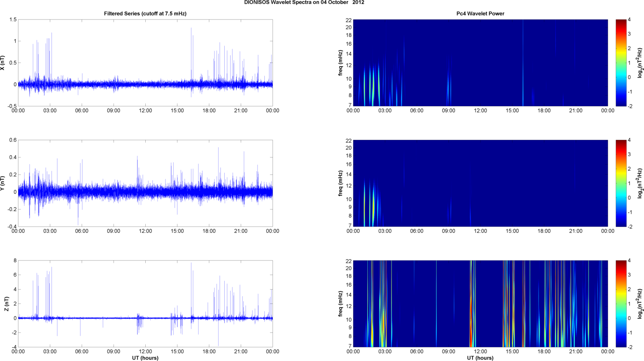Click the freq (mHz) label of top spectrogram
The image size is (644, 361).
coord(340,63)
